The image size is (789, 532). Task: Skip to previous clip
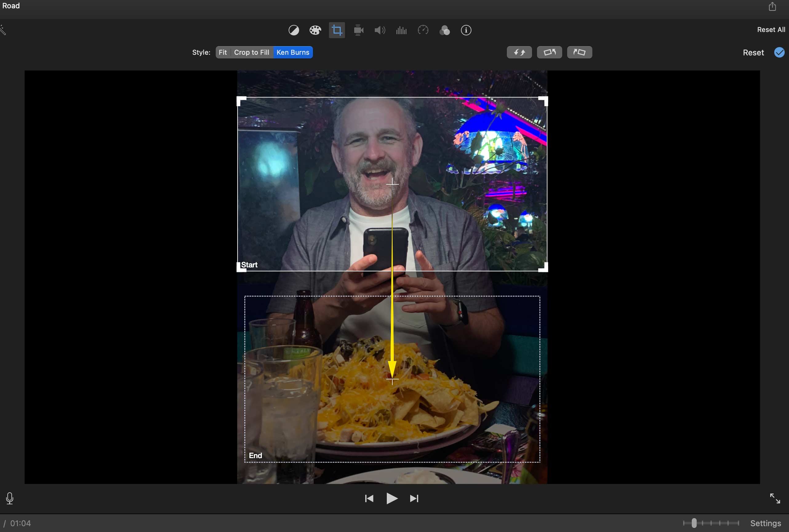click(369, 498)
